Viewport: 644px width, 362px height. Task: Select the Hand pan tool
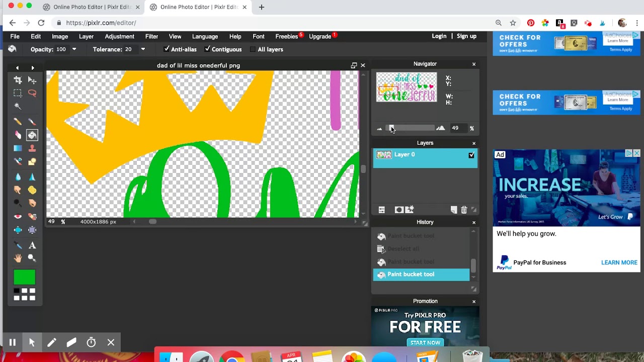[x=18, y=258]
